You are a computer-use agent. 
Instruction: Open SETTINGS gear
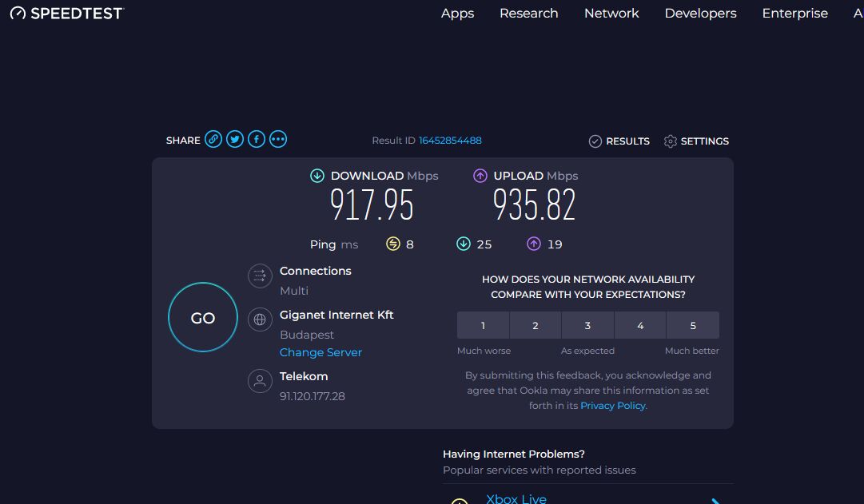click(x=696, y=141)
